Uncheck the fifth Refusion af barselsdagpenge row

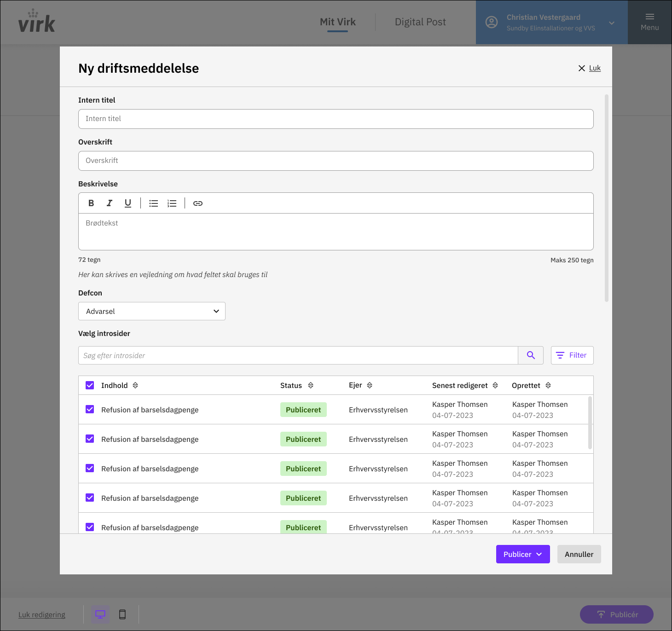tap(90, 527)
